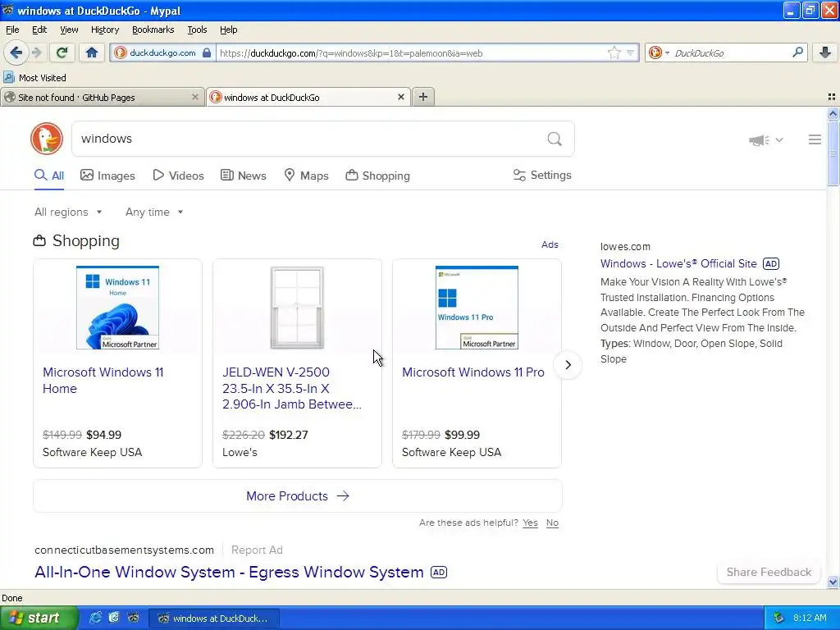This screenshot has height=630, width=840.
Task: Click the DuckDuckGo duck logo
Action: click(47, 139)
